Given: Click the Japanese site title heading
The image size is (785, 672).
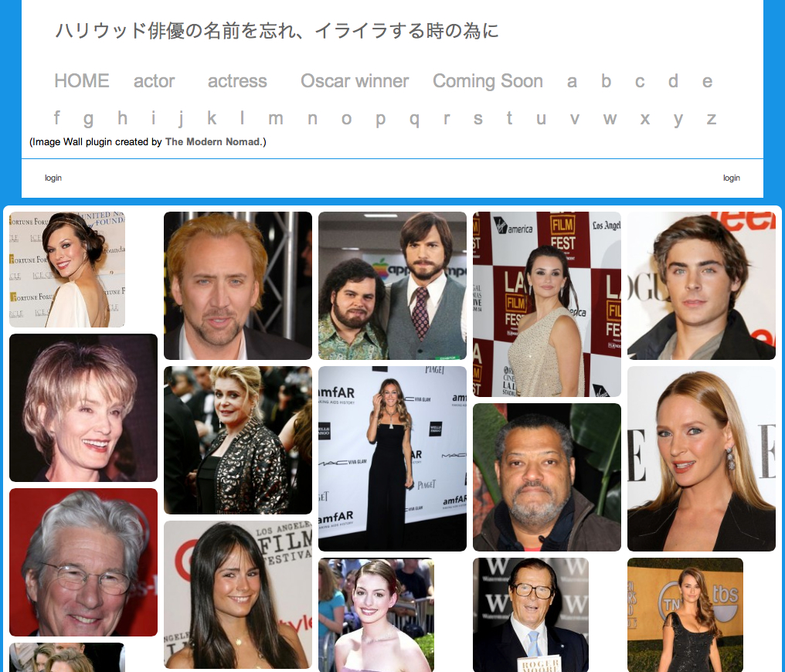Looking at the screenshot, I should pyautogui.click(x=277, y=31).
